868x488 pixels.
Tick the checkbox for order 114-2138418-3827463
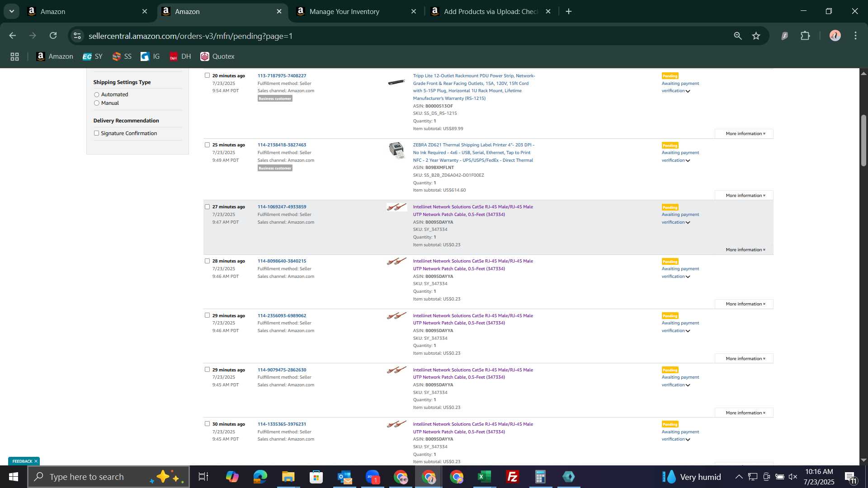pos(207,145)
